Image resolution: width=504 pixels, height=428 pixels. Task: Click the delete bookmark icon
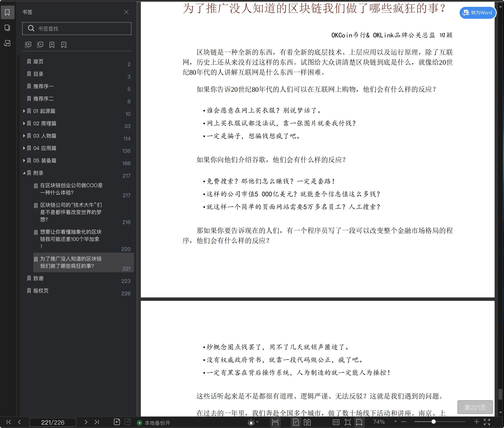[64, 45]
